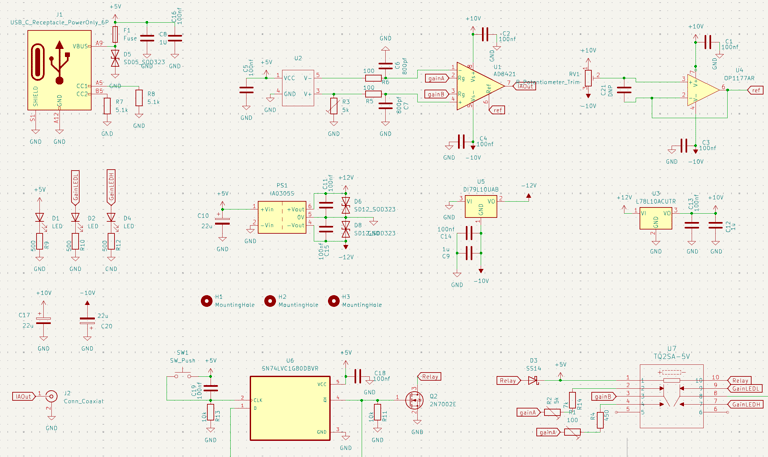Select the H2 mounting hole

click(x=270, y=301)
